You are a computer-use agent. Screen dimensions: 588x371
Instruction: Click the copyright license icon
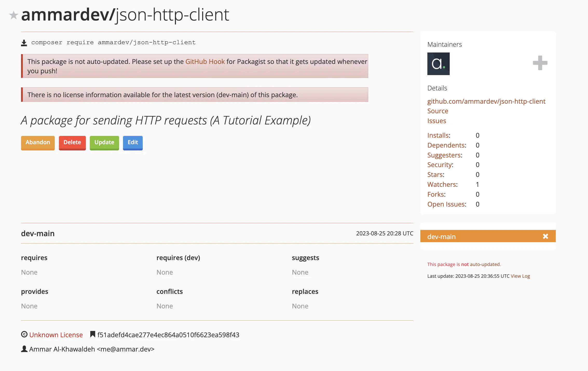click(24, 334)
